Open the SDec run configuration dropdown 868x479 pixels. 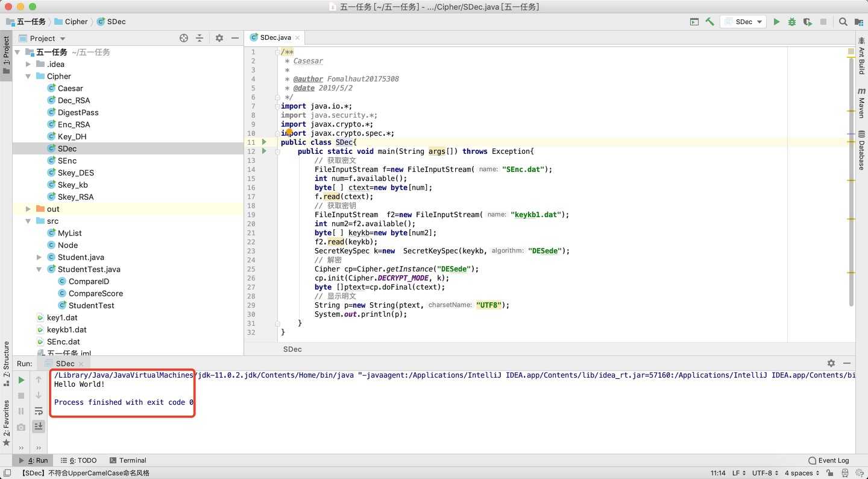pos(744,22)
